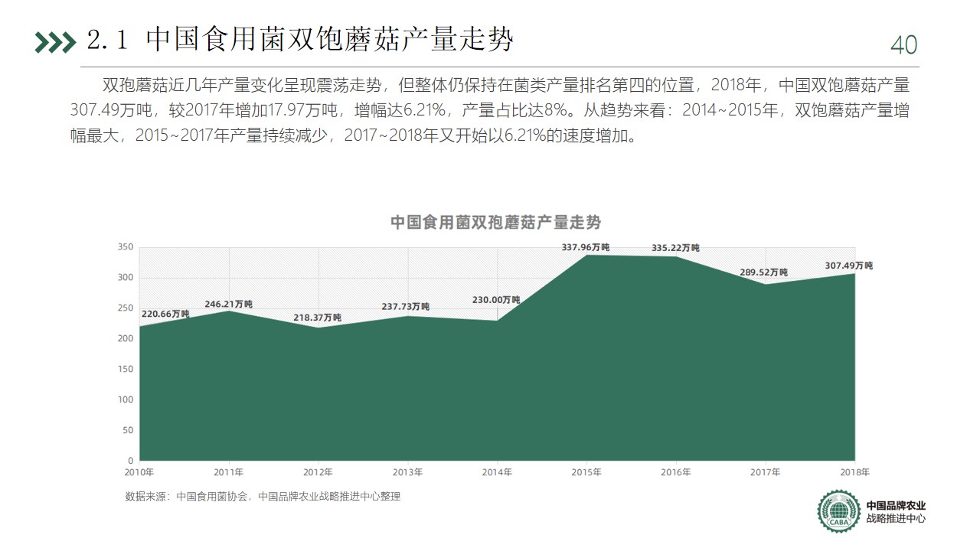Click the y-axis value 0
980x551 pixels.
[x=131, y=461]
